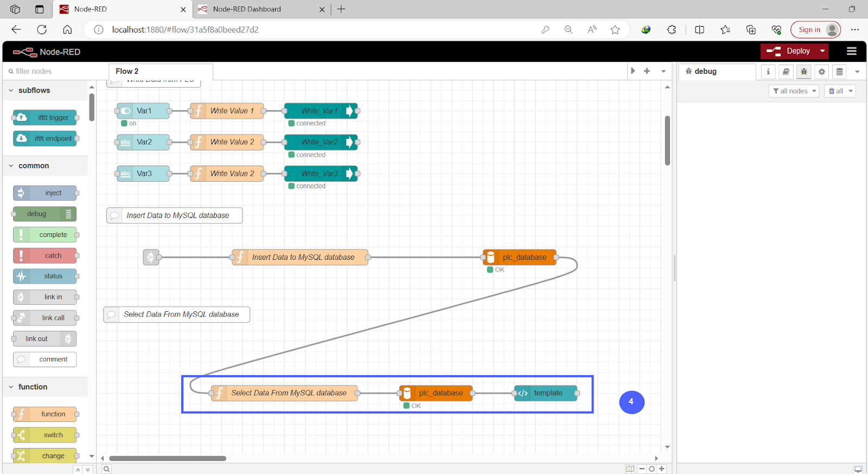Zoom out the flow canvas
Screen dimensions: 868x474
click(x=642, y=469)
